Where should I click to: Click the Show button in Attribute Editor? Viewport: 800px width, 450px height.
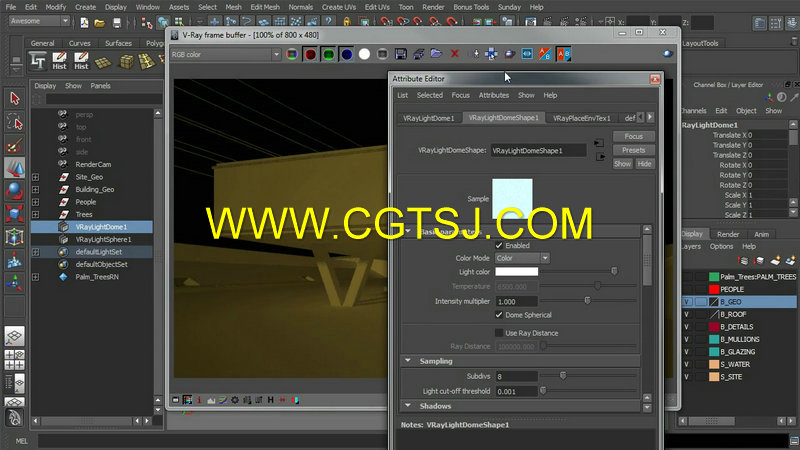tap(622, 164)
